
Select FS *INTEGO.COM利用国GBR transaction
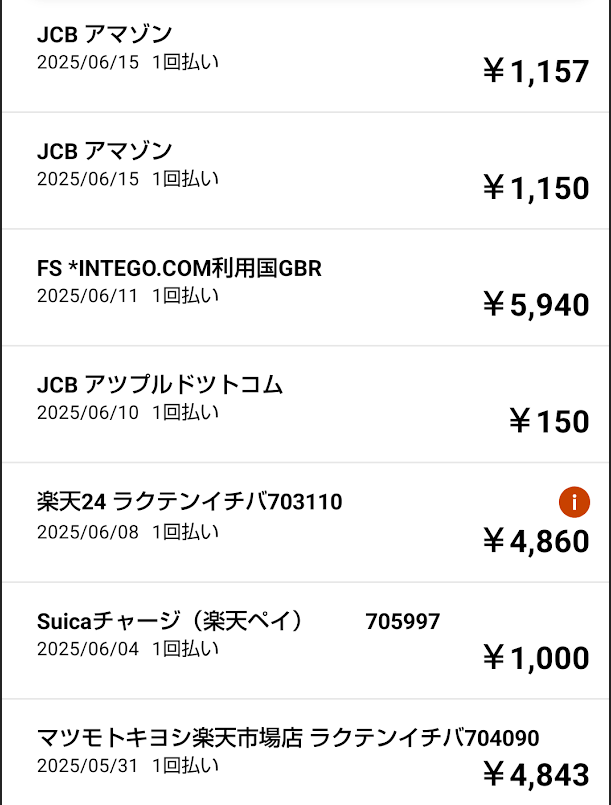pyautogui.click(x=306, y=288)
